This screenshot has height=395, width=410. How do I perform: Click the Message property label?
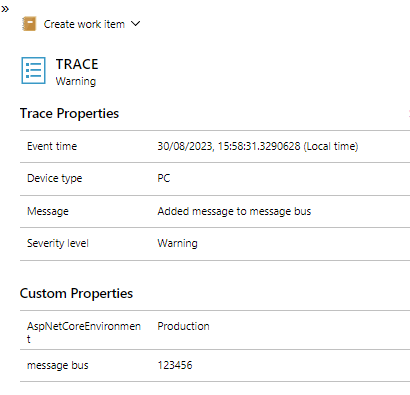click(x=48, y=211)
